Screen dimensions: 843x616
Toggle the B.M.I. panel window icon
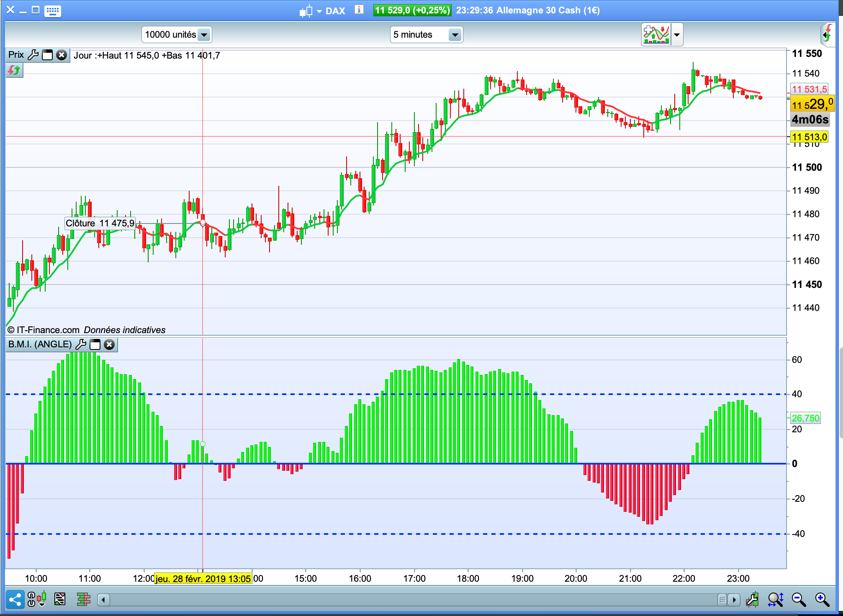(x=95, y=344)
